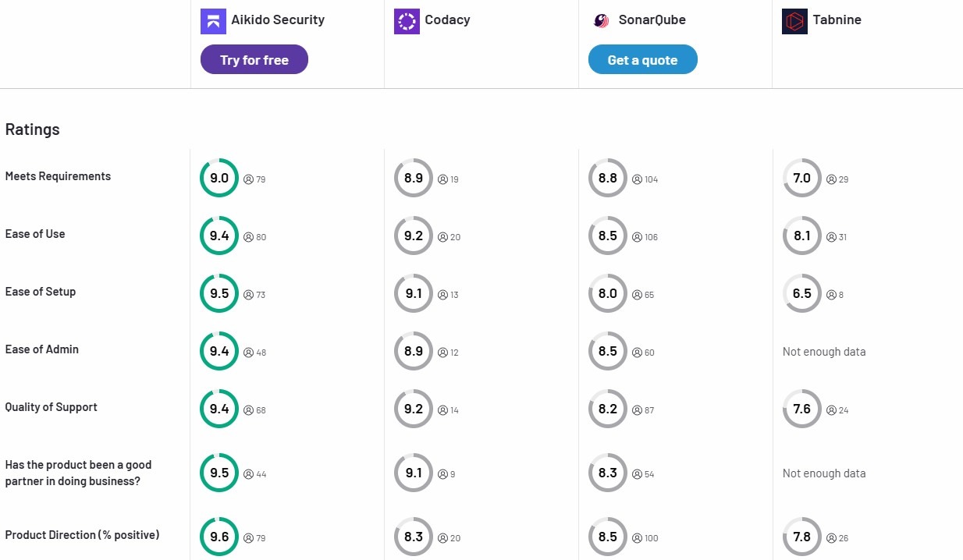Click Codacy's 9.1 good partner rating circle
The width and height of the screenshot is (963, 560).
click(413, 473)
